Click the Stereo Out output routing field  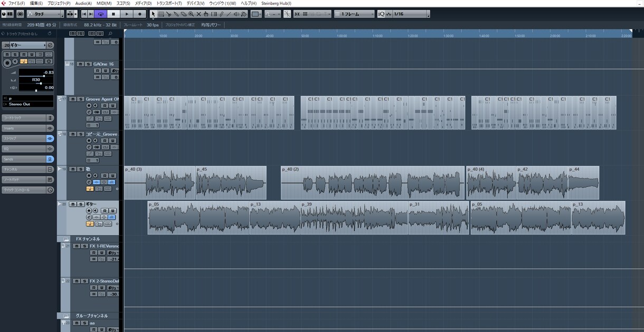(x=27, y=104)
